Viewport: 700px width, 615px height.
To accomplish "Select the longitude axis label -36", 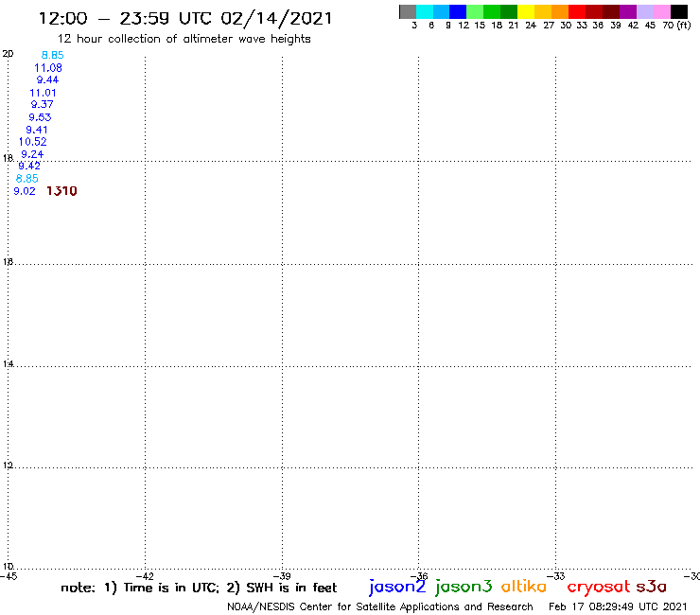I will coord(420,576).
